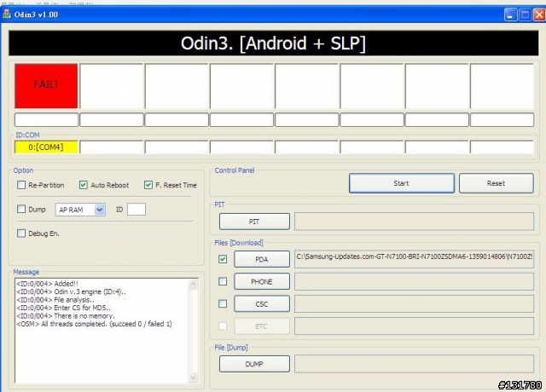Uncheck the PDA file checkbox
Image resolution: width=546 pixels, height=392 pixels.
click(x=223, y=259)
